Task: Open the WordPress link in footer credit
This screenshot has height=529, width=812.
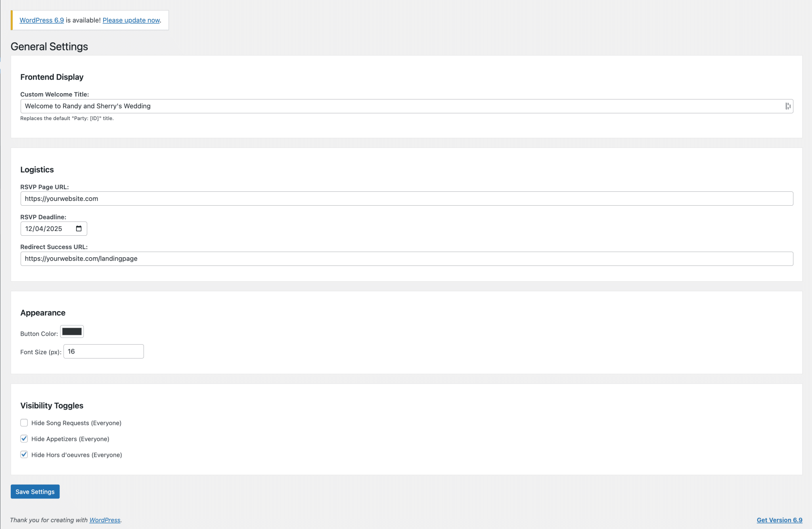Action: tap(105, 520)
